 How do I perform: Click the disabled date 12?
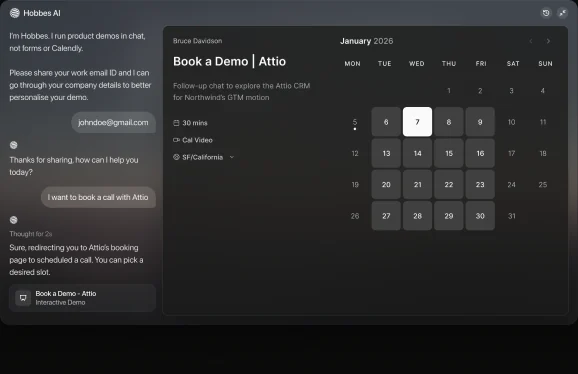(355, 153)
